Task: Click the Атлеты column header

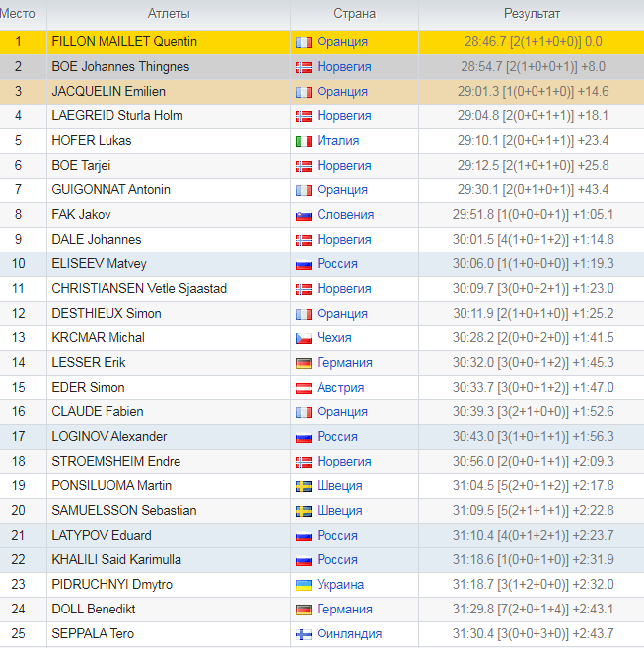Action: click(x=169, y=13)
